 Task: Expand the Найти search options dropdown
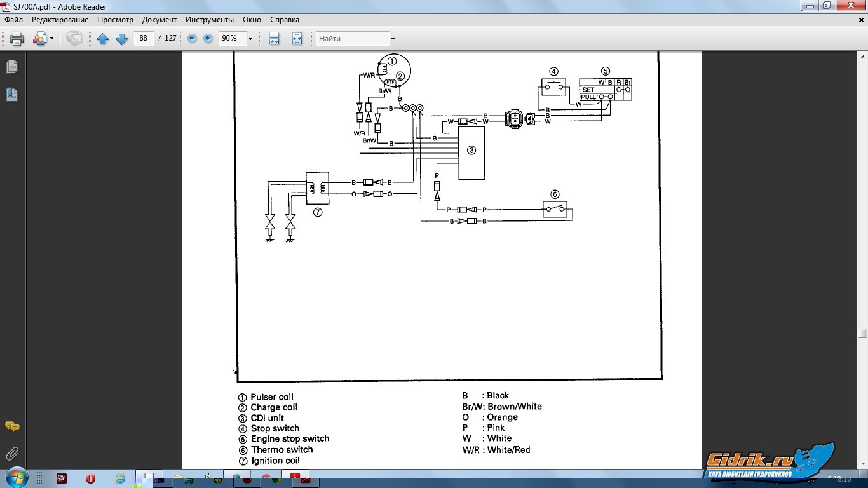pos(393,39)
